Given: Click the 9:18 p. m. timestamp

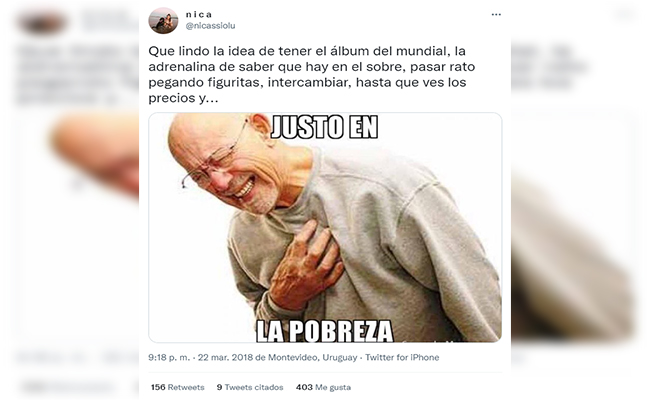Looking at the screenshot, I should click(x=169, y=357).
